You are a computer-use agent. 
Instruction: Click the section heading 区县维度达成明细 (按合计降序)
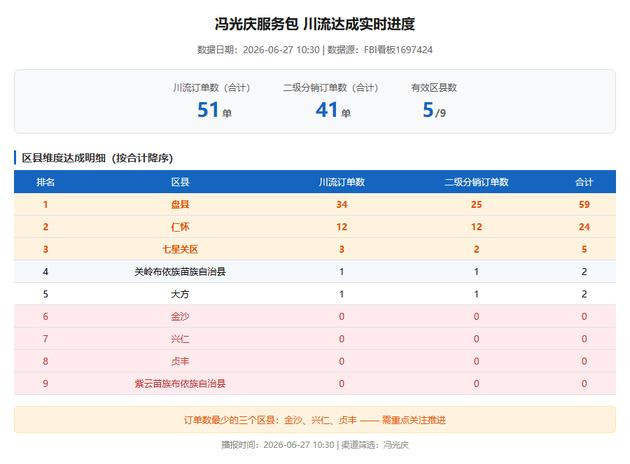coord(97,158)
